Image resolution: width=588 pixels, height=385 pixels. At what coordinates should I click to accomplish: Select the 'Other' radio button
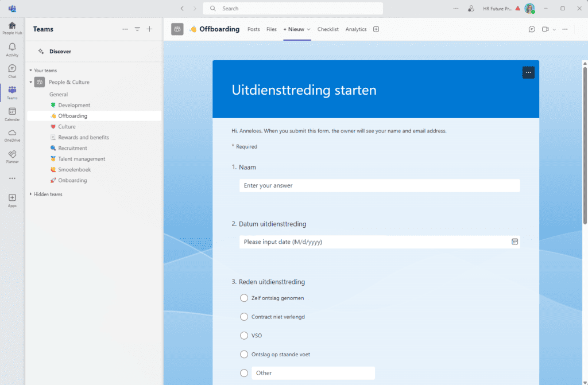[x=244, y=373]
